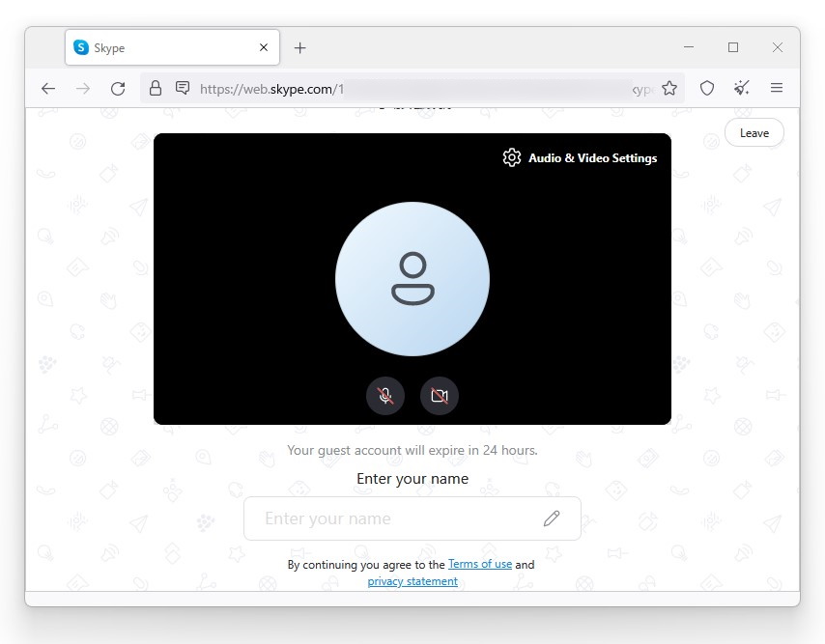825x644 pixels.
Task: Click the forward navigation arrow
Action: 83,88
